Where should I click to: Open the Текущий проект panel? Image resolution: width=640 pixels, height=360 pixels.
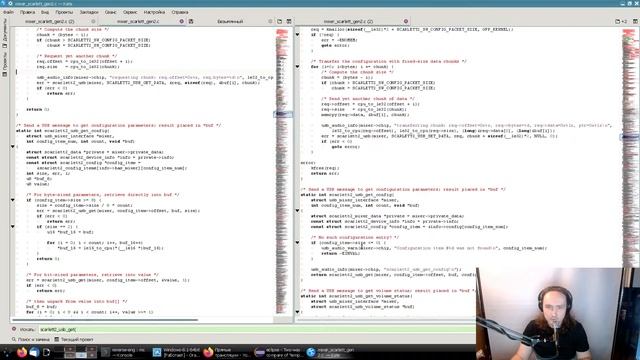pyautogui.click(x=73, y=340)
